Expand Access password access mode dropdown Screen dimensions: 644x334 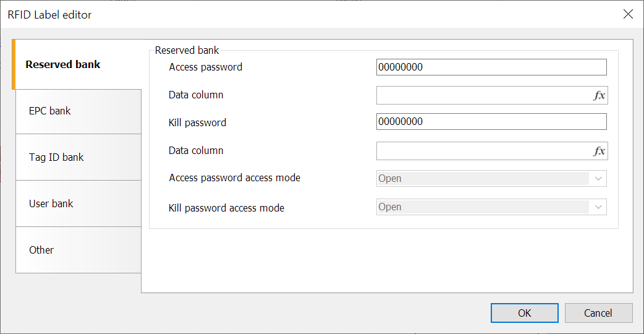tap(491, 179)
